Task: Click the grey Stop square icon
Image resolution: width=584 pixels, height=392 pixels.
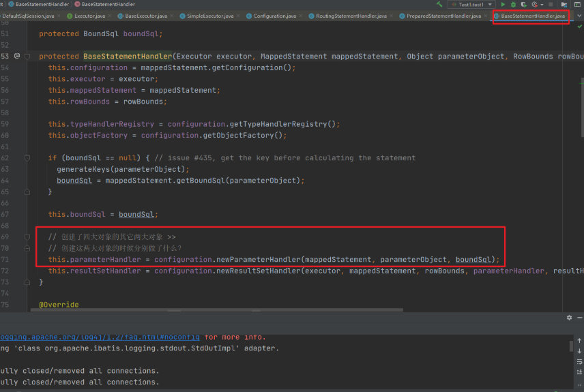Action: point(551,5)
